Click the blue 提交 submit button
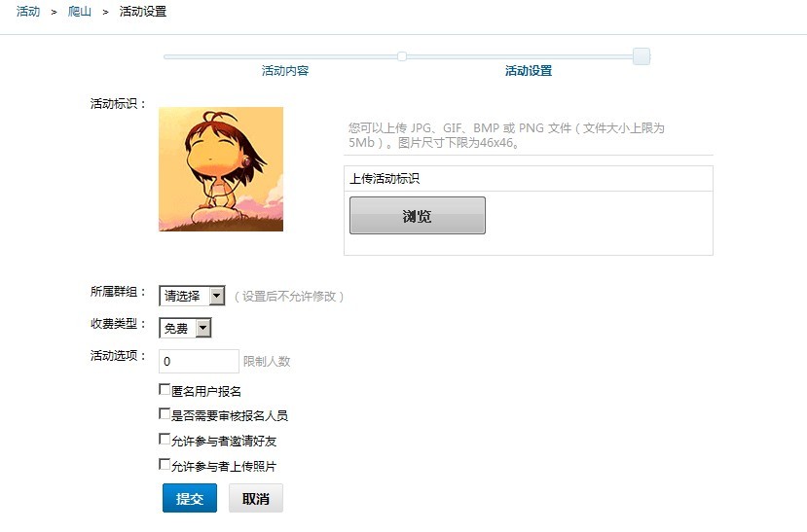 point(190,498)
